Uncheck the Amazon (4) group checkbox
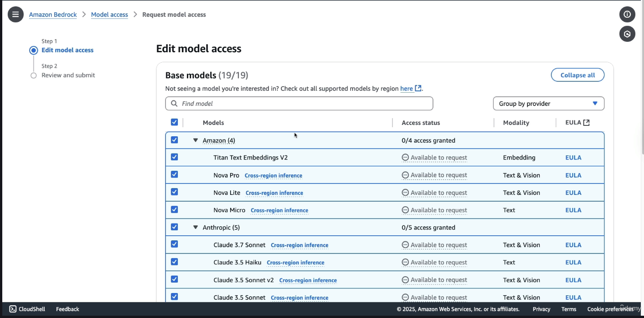The height and width of the screenshot is (318, 644). coord(174,140)
